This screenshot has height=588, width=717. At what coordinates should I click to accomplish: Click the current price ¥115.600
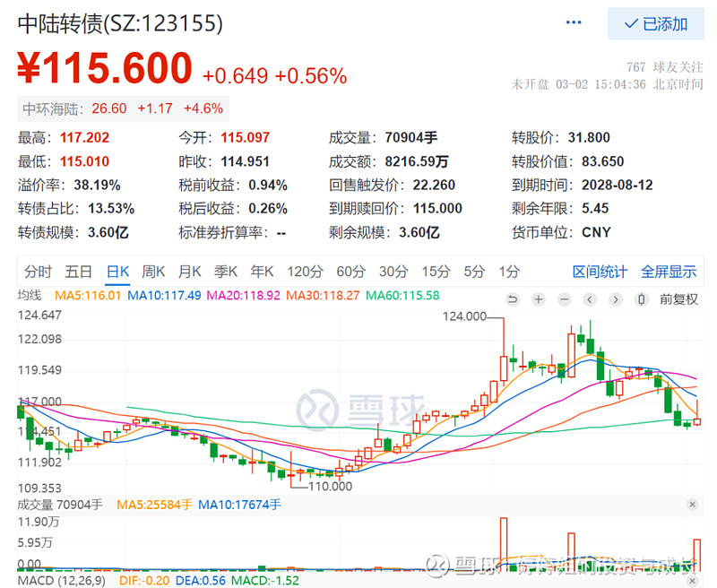(x=105, y=67)
